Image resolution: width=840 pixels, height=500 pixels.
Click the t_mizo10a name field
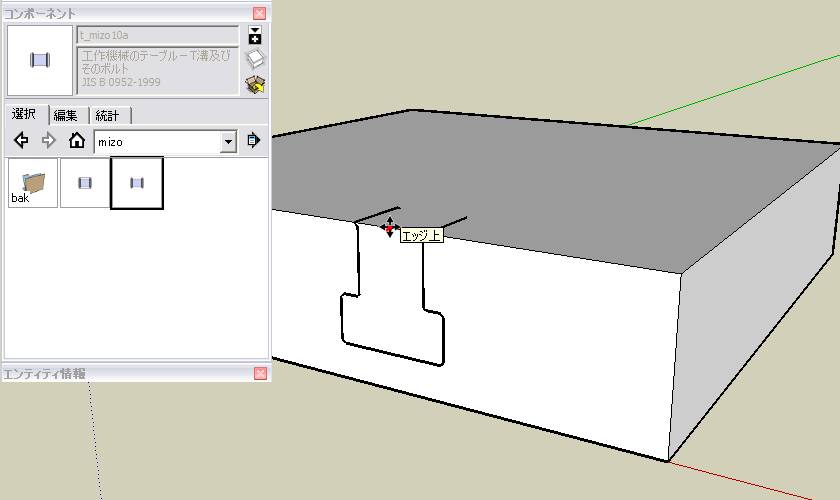(x=158, y=35)
